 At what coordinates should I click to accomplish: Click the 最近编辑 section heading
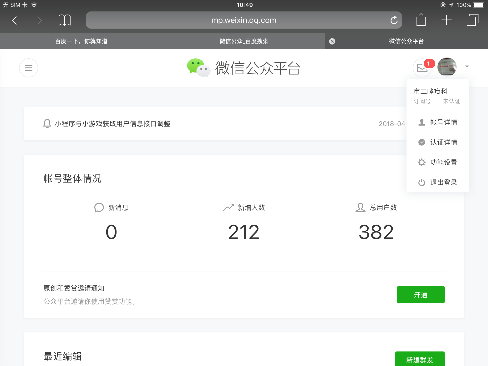point(63,356)
